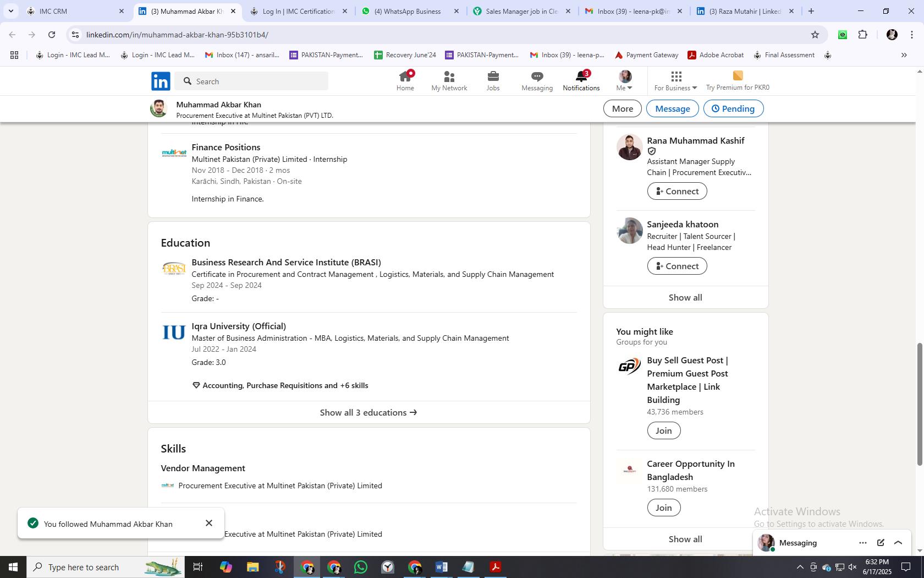Viewport: 924px width, 578px height.
Task: Click Rana Muhammad Kashif's profile name
Action: click(696, 140)
